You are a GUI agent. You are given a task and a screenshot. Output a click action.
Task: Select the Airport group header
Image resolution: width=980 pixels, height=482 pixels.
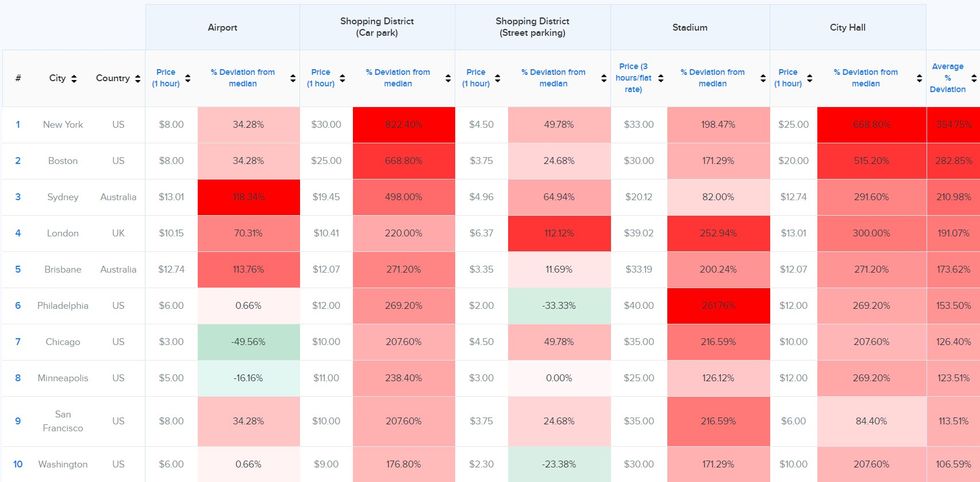[x=222, y=27]
